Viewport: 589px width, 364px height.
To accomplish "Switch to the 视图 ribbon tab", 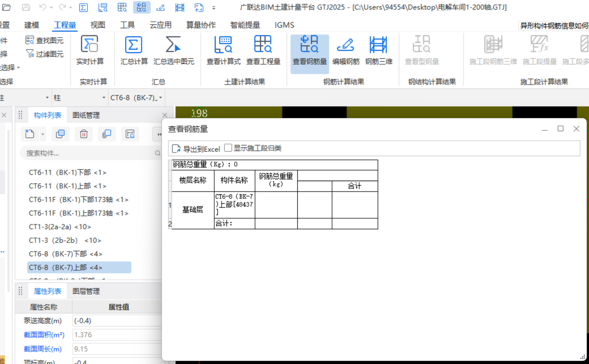I will (98, 25).
